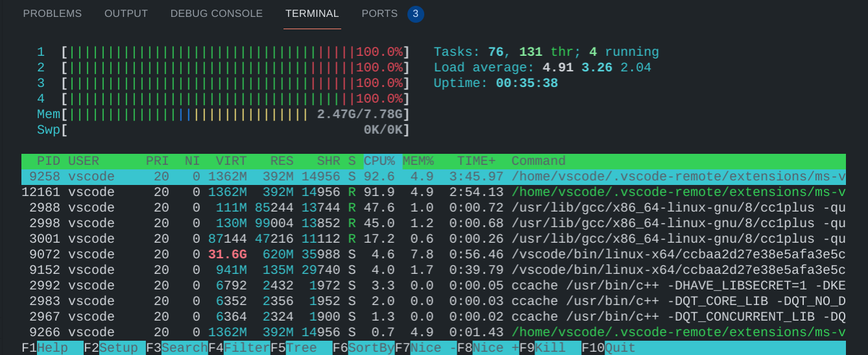Click the Mem usage meter bar
Viewport: 868px width, 355px height.
click(235, 114)
